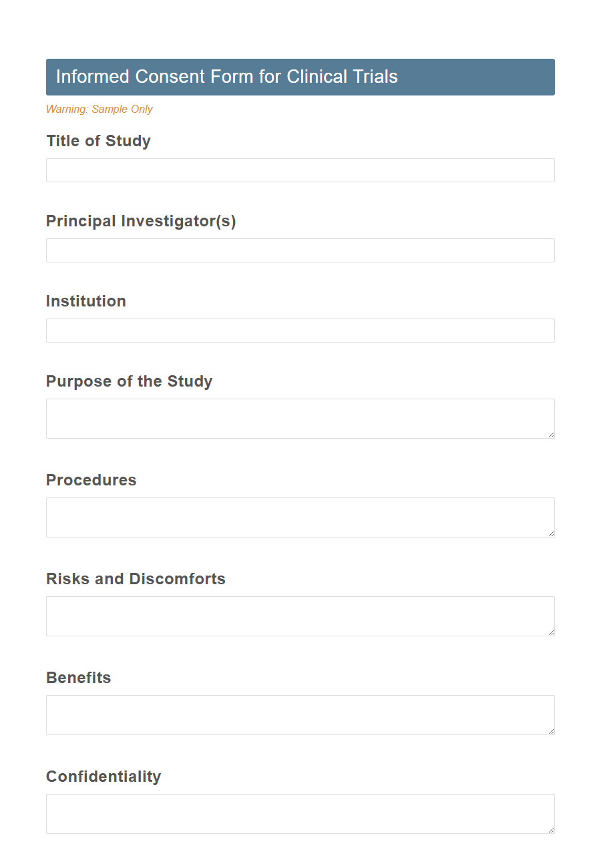Screen dimensions: 601x868
Task: Select the Institution heading
Action: tap(85, 301)
